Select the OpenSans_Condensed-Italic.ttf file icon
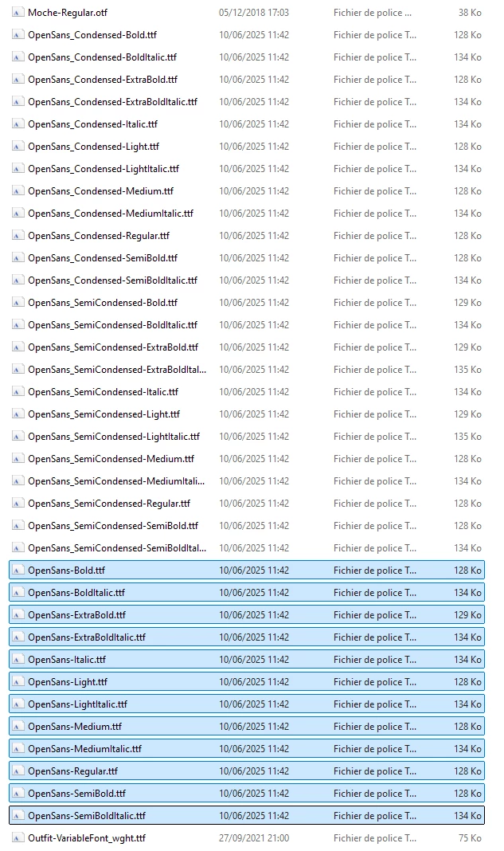The image size is (504, 851). pyautogui.click(x=18, y=124)
